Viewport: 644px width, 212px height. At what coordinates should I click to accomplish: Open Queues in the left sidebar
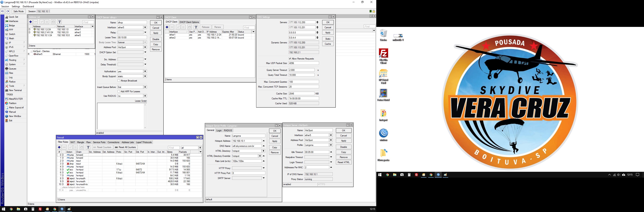(x=13, y=69)
